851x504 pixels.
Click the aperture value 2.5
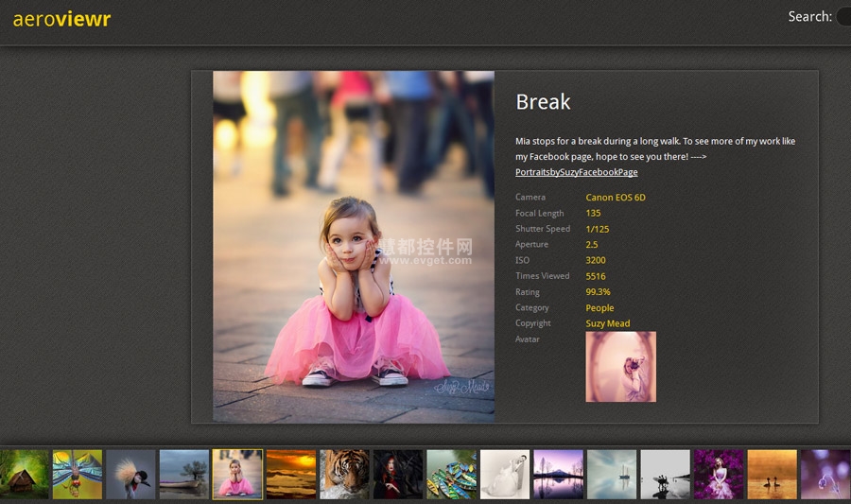click(x=592, y=245)
